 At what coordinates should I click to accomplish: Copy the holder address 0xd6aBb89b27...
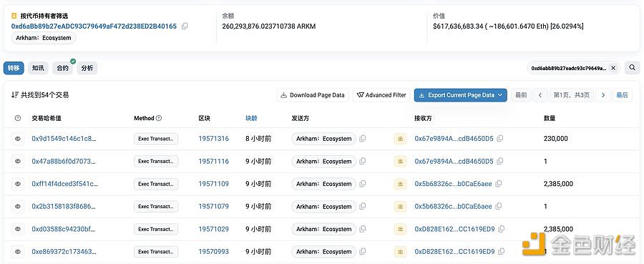click(185, 26)
